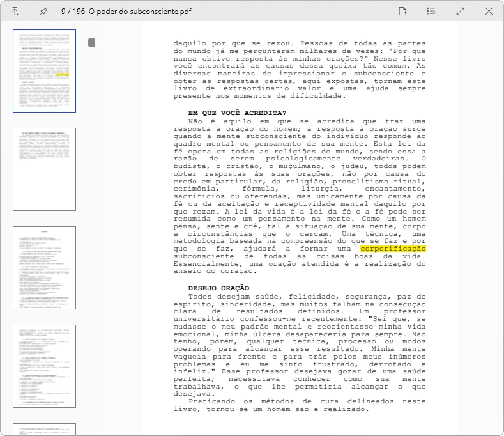Open the partially visible fifth thumbnail
The height and width of the screenshot is (436, 504).
[44, 429]
